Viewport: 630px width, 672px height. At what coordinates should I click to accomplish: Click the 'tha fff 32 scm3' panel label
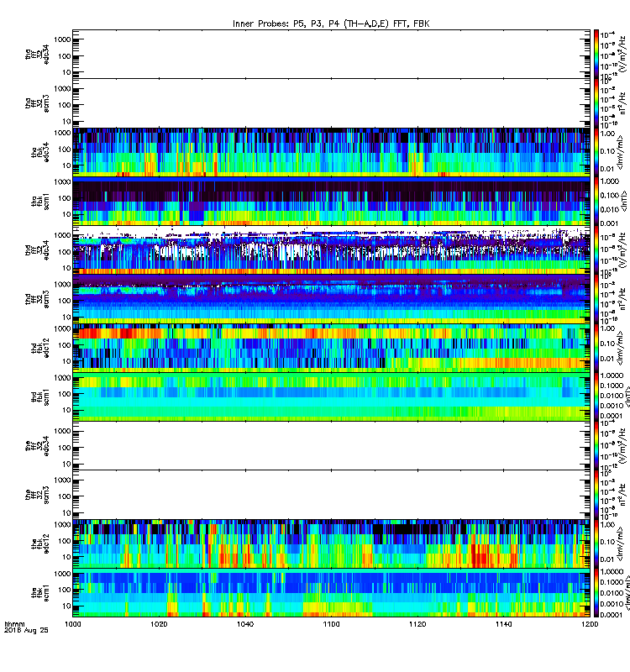click(37, 103)
